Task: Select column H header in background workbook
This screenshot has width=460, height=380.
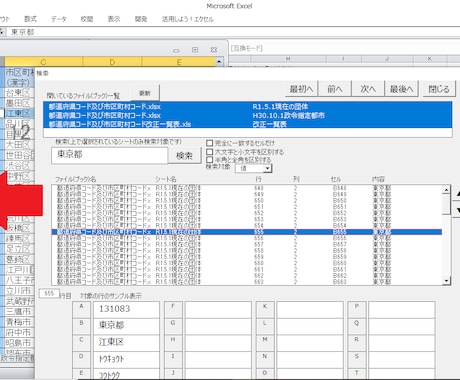Action: pyautogui.click(x=288, y=59)
